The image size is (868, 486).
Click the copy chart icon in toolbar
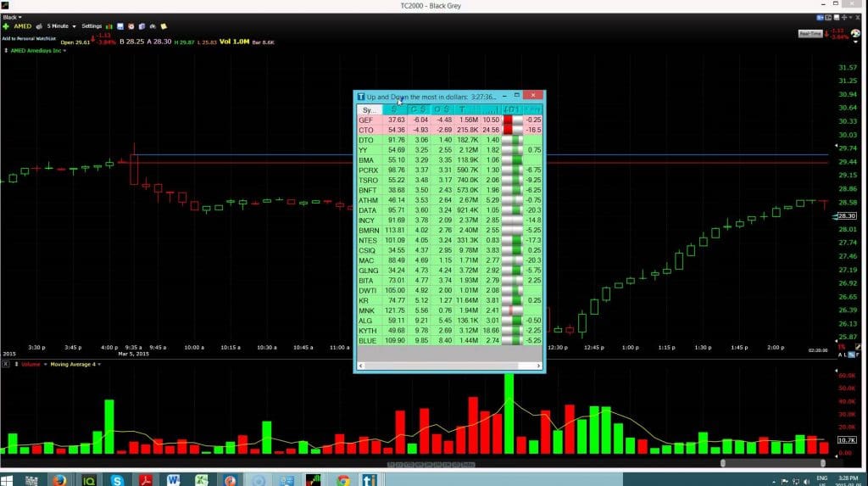point(142,26)
